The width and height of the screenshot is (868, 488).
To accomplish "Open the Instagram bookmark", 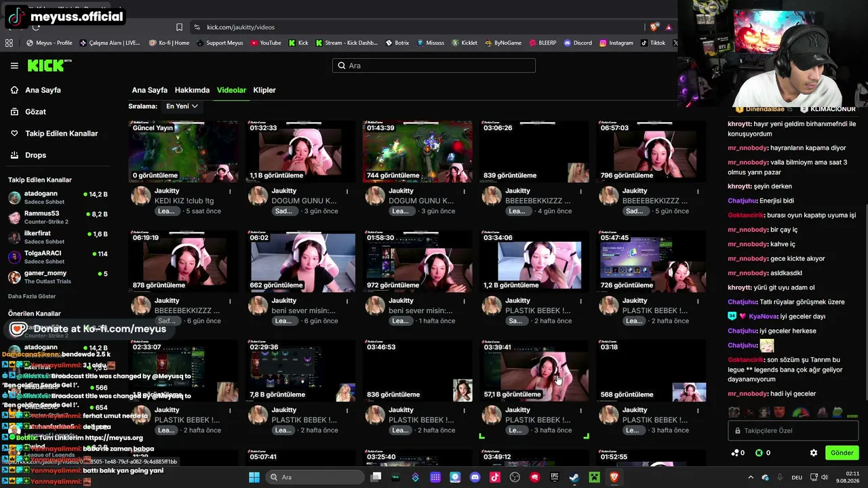I will click(616, 43).
